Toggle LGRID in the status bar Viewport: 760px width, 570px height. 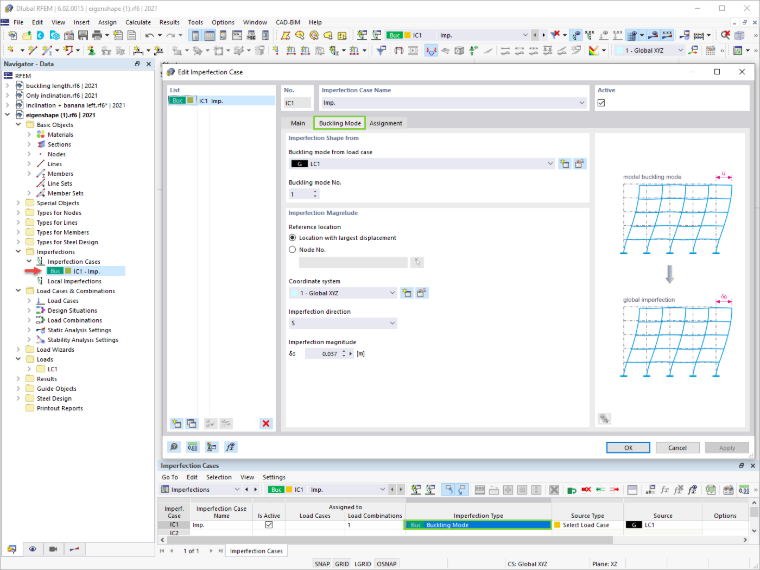pyautogui.click(x=363, y=564)
